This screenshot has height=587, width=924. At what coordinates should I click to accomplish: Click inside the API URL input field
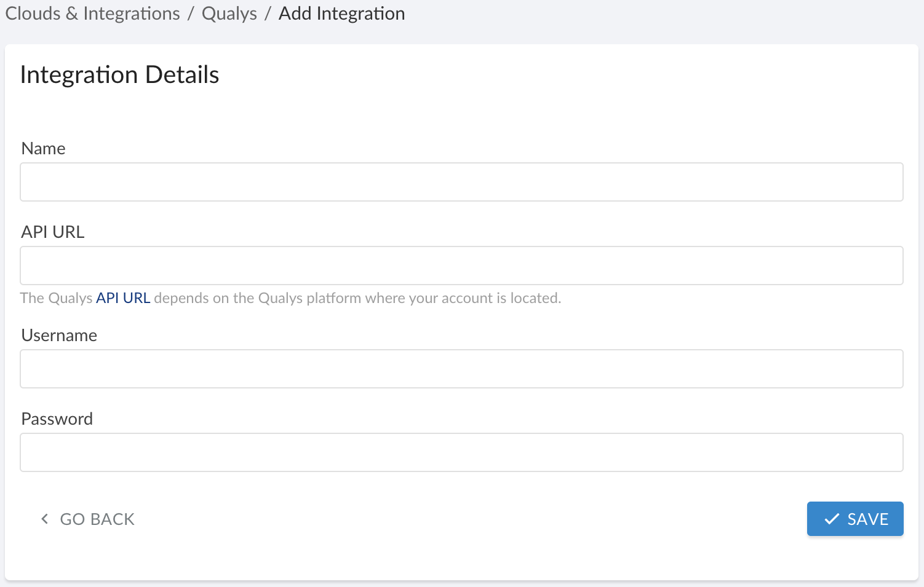461,266
